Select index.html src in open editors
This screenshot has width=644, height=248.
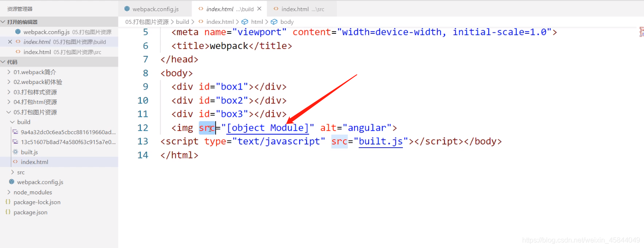[x=59, y=52]
